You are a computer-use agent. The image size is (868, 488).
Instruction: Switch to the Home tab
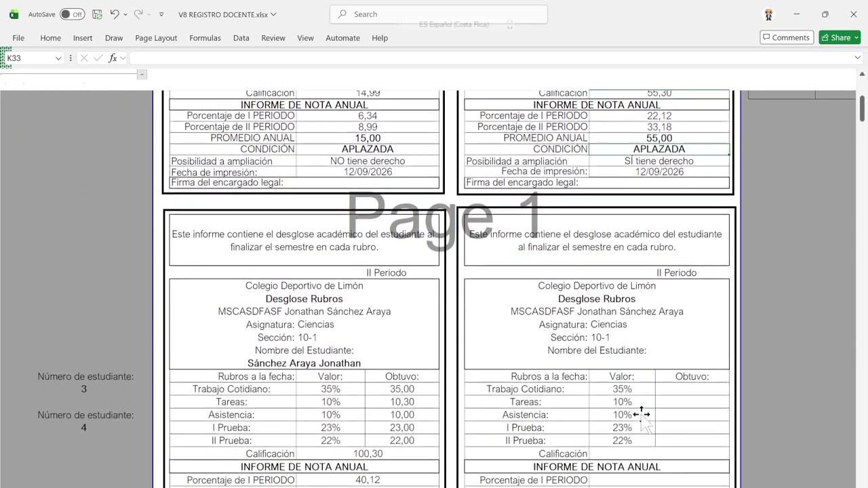tap(50, 38)
